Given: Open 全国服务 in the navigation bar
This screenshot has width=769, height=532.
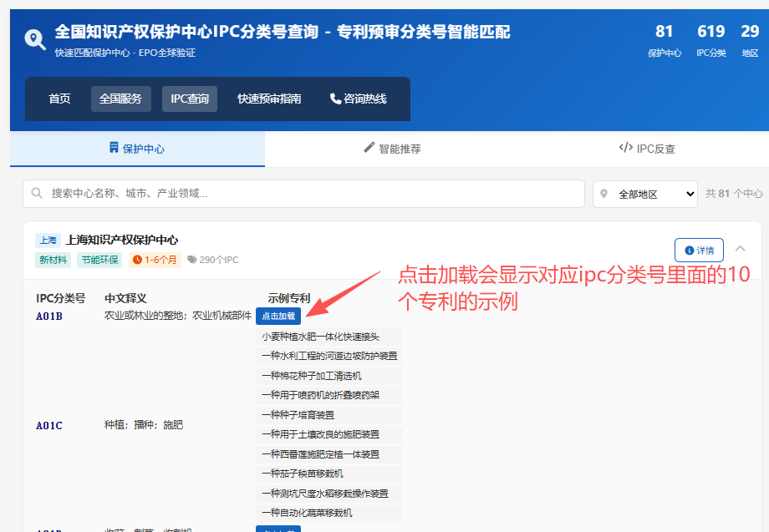Looking at the screenshot, I should point(120,99).
